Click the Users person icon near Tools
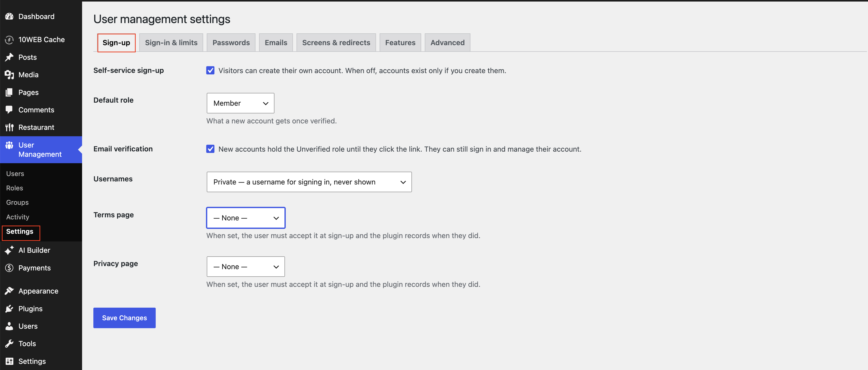868x370 pixels. [9, 326]
